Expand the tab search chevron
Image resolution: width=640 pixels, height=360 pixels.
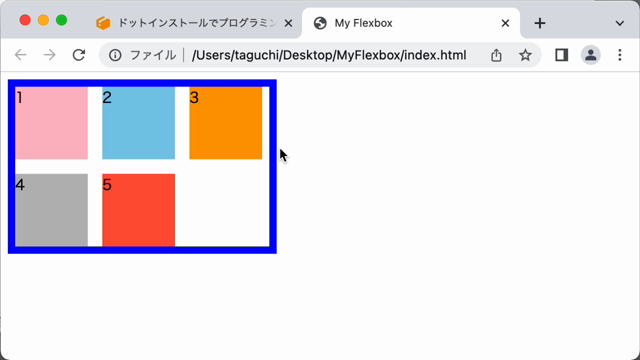click(620, 23)
